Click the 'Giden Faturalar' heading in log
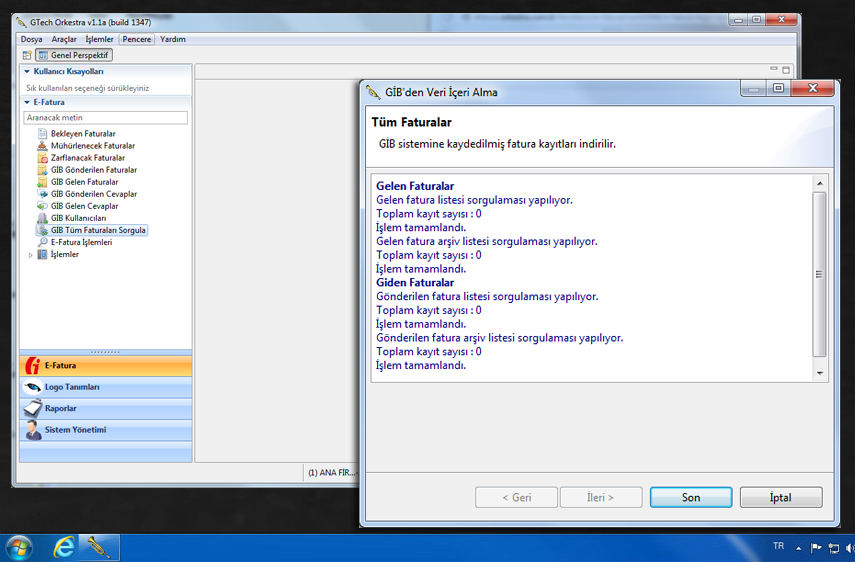The height and width of the screenshot is (562, 855). tap(415, 282)
